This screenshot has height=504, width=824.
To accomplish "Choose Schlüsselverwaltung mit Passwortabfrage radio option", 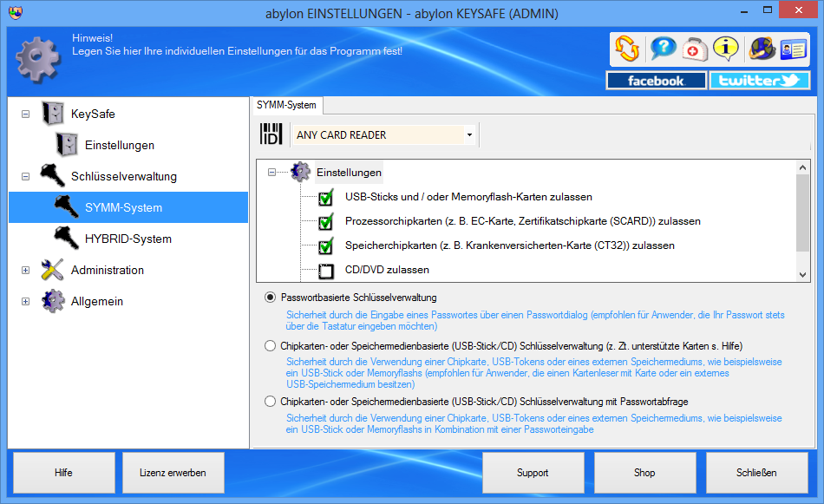I will tap(271, 402).
